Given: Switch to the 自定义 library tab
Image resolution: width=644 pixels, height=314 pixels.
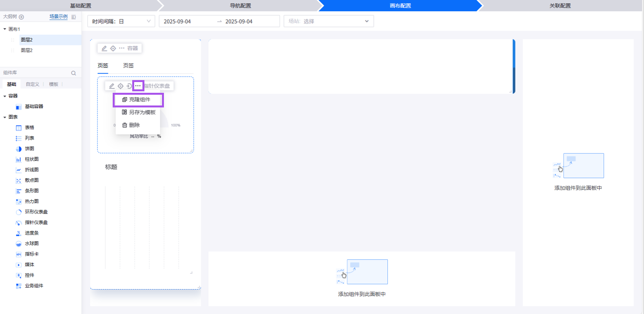Looking at the screenshot, I should [x=32, y=84].
